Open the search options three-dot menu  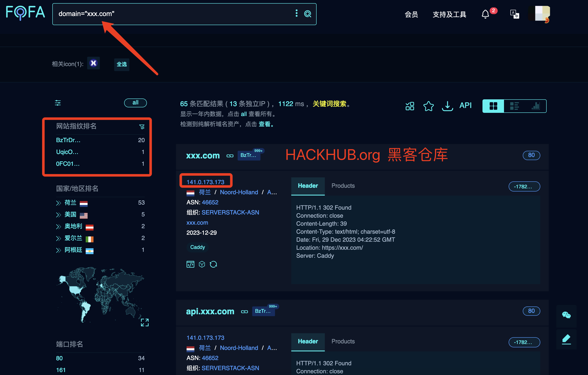(297, 13)
